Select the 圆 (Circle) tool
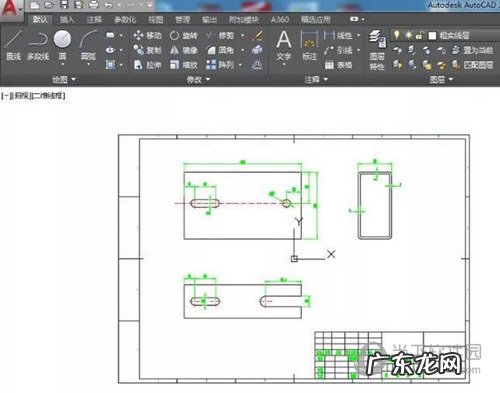The width and height of the screenshot is (500, 393). point(62,46)
